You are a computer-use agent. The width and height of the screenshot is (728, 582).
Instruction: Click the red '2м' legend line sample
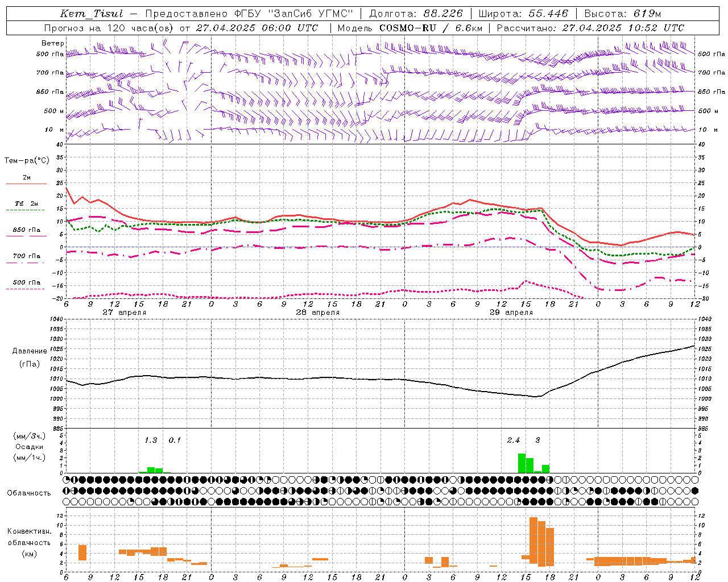(x=26, y=184)
